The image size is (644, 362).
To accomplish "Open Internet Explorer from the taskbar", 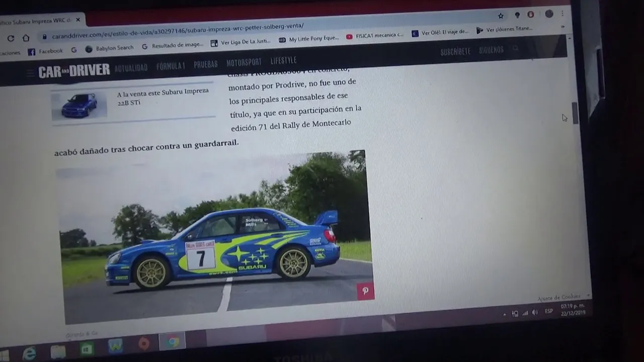I will (29, 353).
